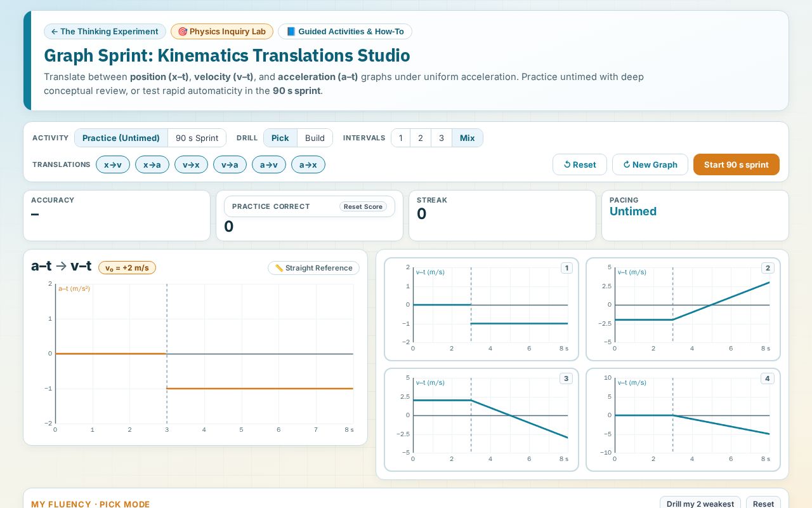The image size is (812, 508).
Task: Set intervals to 3
Action: [442, 138]
